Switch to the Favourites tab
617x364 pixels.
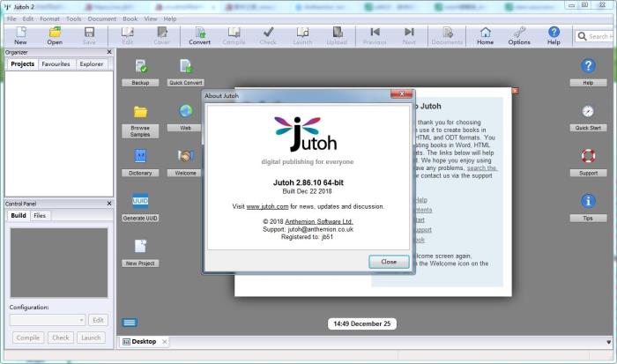(x=56, y=63)
